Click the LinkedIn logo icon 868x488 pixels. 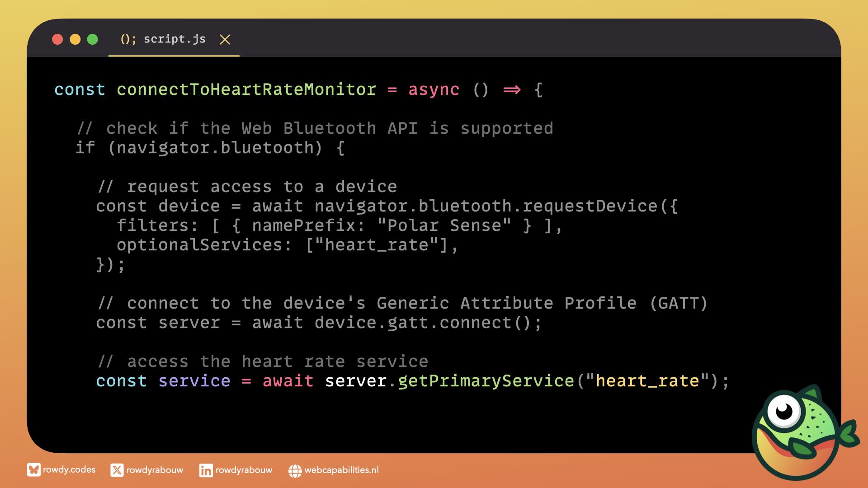(206, 470)
